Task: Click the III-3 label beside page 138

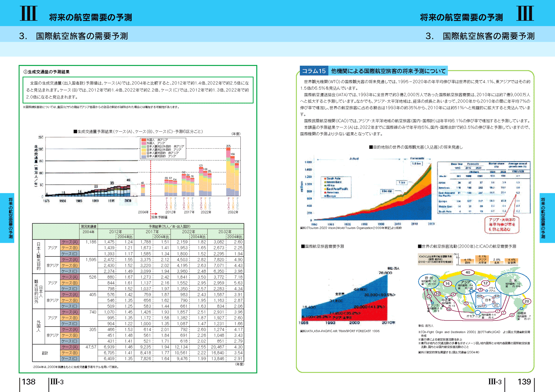Action: (x=57, y=382)
